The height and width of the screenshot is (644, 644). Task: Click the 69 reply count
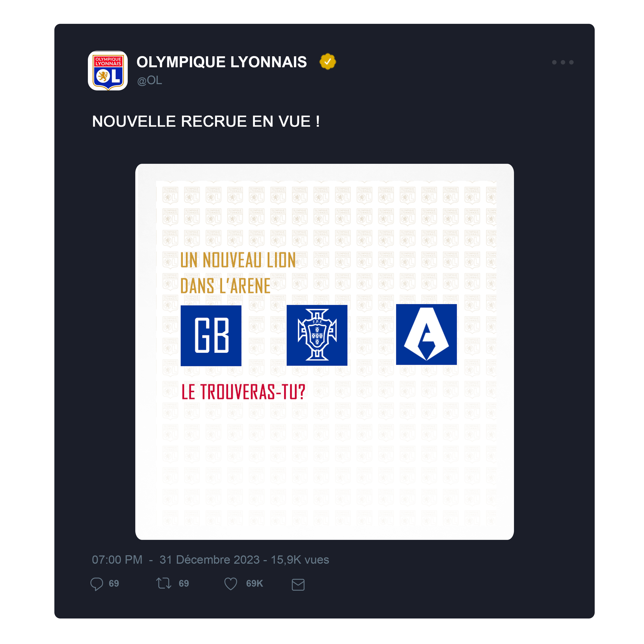pos(114,583)
